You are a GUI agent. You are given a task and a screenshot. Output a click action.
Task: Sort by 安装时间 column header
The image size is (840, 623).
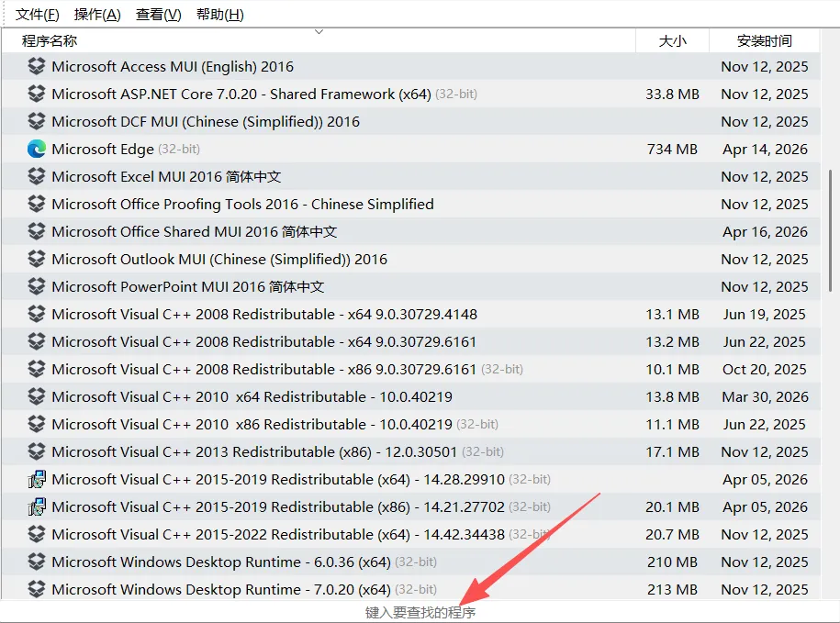pos(764,40)
